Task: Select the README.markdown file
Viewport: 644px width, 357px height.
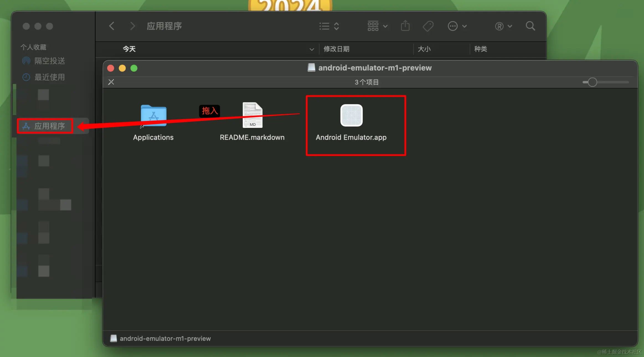Action: click(x=252, y=115)
